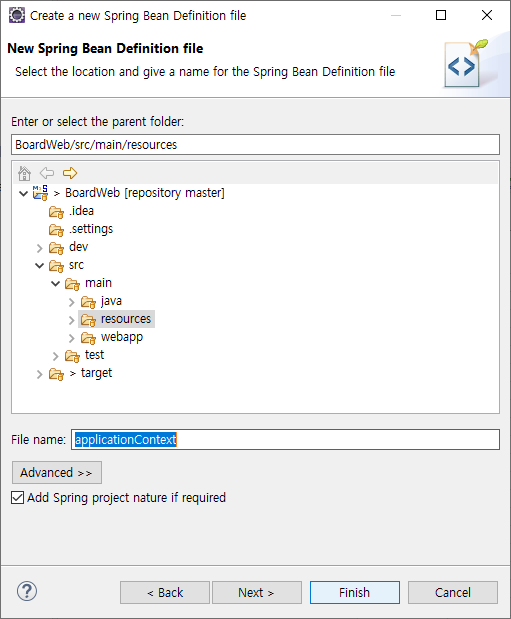The image size is (511, 619).
Task: Expand the java folder
Action: (71, 302)
